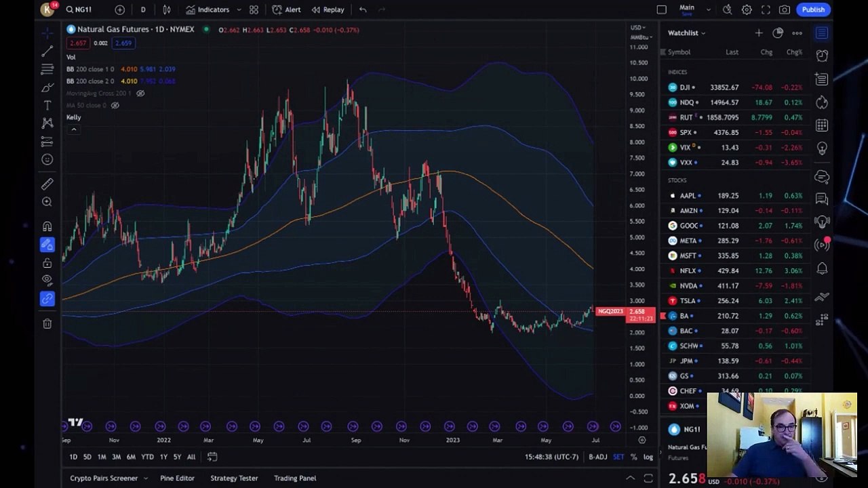The height and width of the screenshot is (488, 868).
Task: Open the emoji icons tool
Action: pos(47,159)
